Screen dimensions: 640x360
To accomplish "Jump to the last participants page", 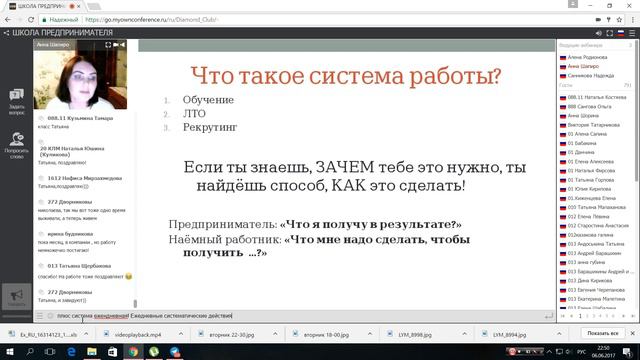I will pyautogui.click(x=633, y=316).
